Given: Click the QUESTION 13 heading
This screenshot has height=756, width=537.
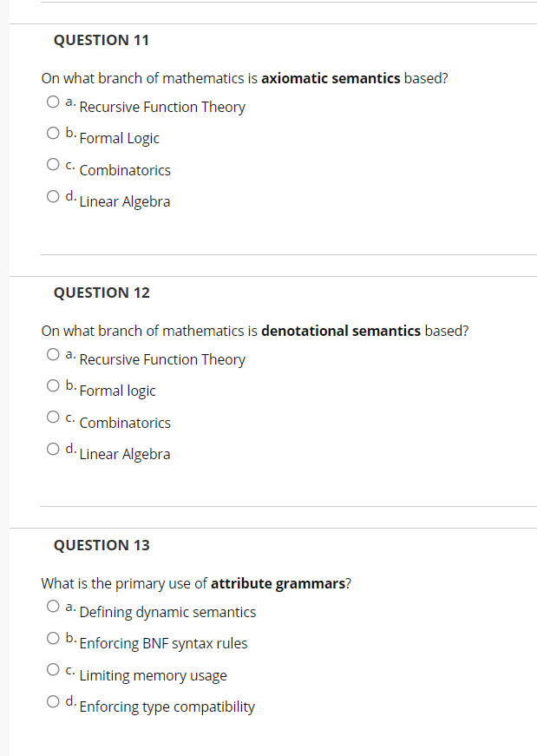Looking at the screenshot, I should click(x=102, y=545).
